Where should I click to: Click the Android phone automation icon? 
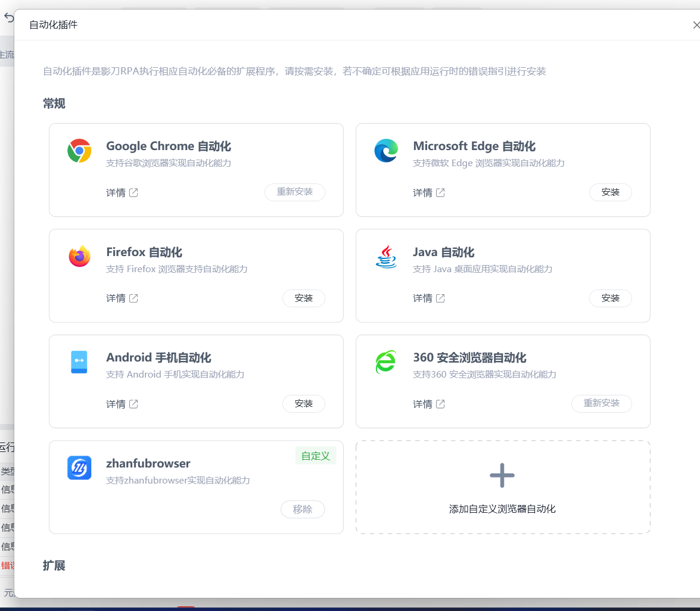click(79, 362)
